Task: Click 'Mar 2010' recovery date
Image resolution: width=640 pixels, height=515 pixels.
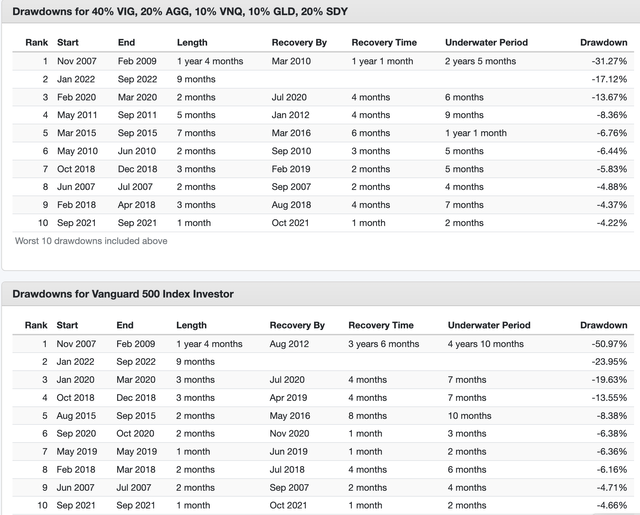Action: point(291,61)
